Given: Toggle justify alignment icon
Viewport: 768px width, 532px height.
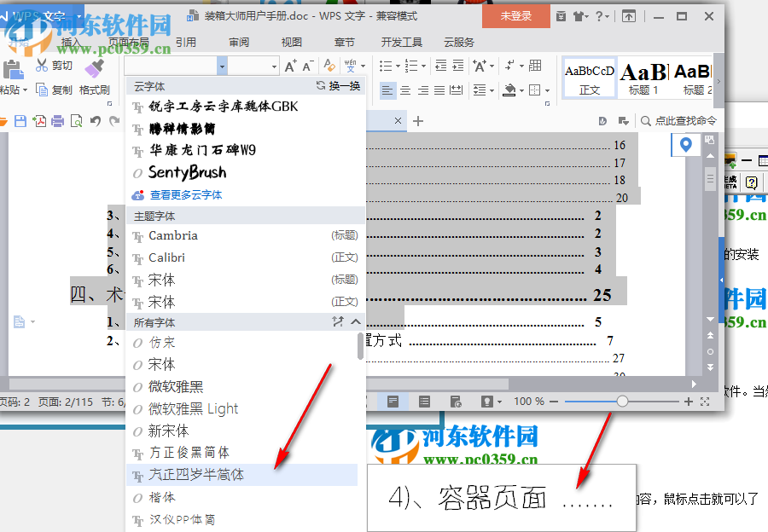Looking at the screenshot, I should pyautogui.click(x=439, y=90).
